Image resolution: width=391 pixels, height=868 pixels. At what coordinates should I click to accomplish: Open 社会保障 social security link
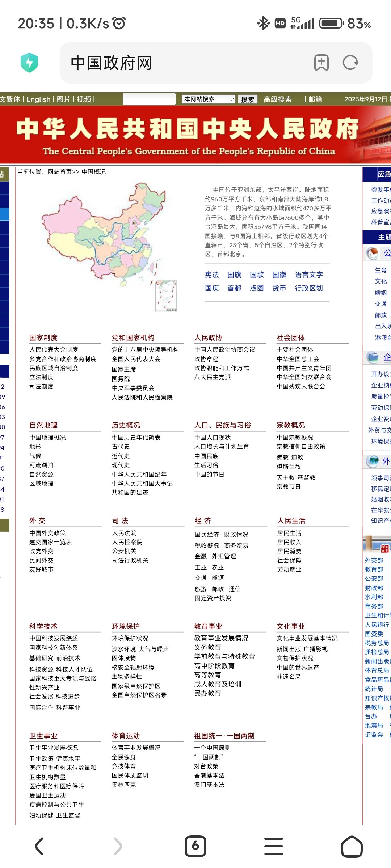289,561
